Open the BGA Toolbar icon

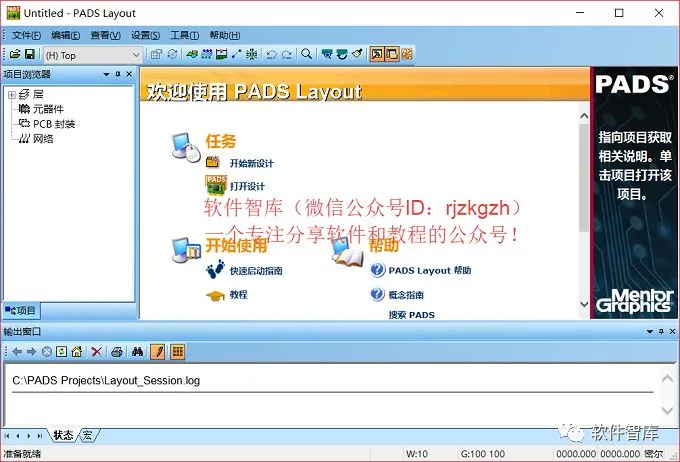(251, 54)
